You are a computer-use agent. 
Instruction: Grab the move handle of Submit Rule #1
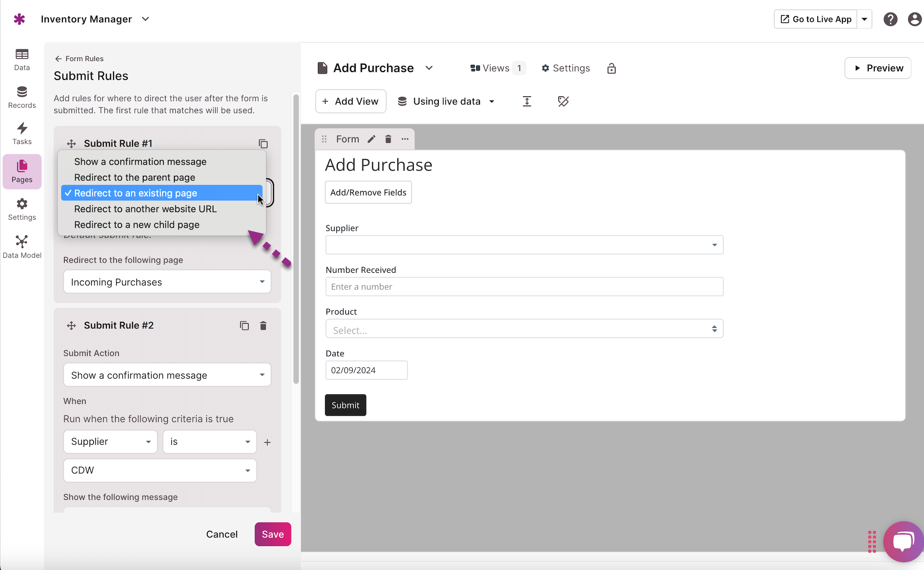[x=71, y=144]
